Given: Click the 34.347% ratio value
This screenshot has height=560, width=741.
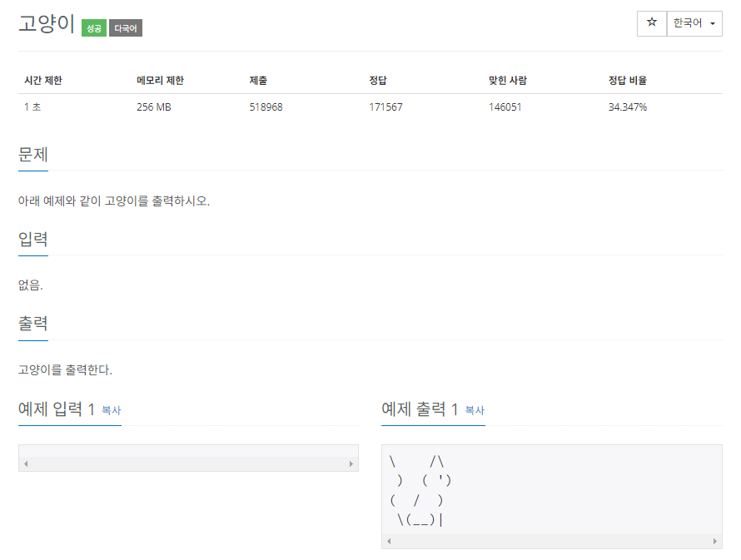Looking at the screenshot, I should click(628, 107).
